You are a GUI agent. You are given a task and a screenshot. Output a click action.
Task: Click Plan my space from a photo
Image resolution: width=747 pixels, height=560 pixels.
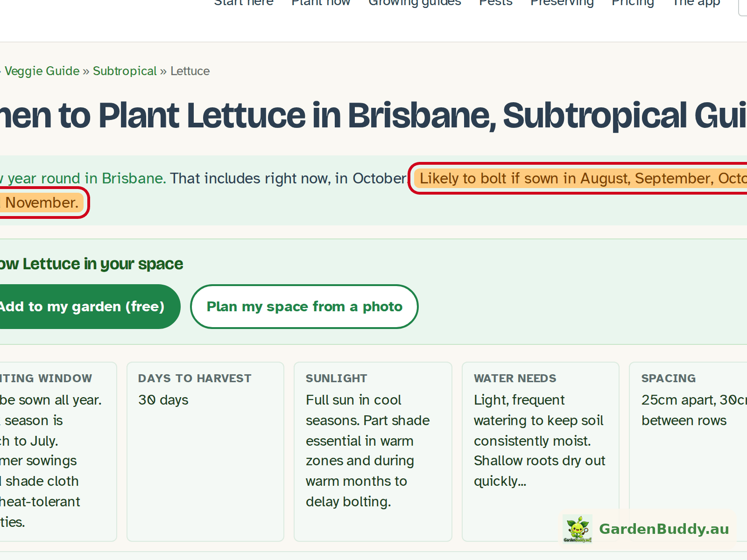pos(304,307)
